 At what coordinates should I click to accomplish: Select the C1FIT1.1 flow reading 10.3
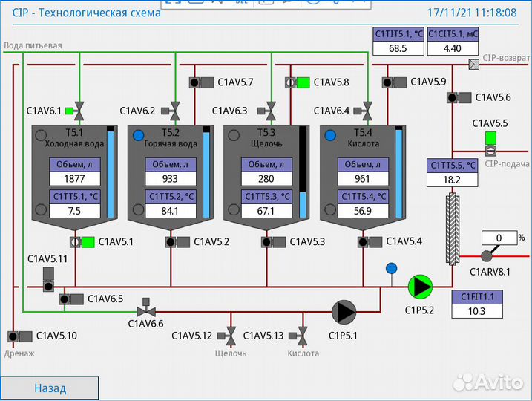coord(477,311)
